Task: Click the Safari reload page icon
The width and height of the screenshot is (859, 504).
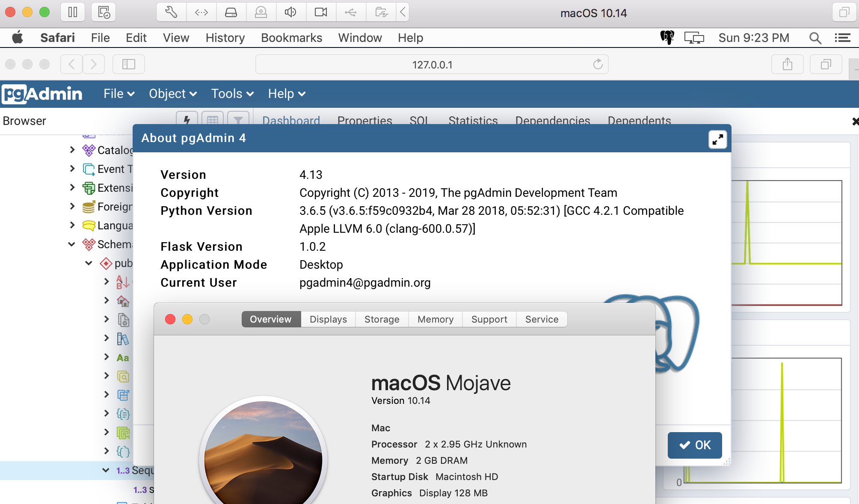Action: [598, 65]
